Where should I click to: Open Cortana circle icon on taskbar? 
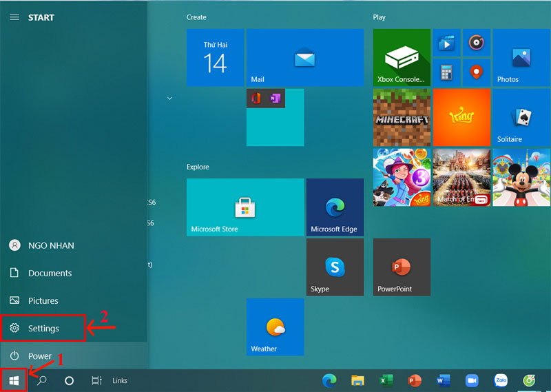(70, 380)
